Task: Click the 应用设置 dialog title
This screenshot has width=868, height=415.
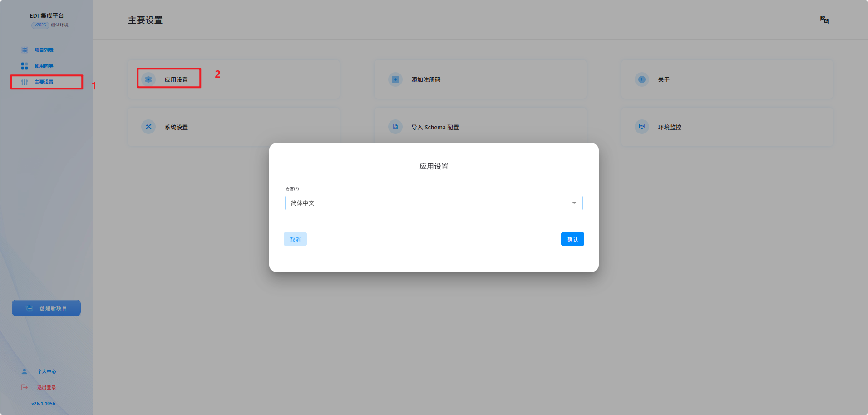Action: [x=434, y=166]
